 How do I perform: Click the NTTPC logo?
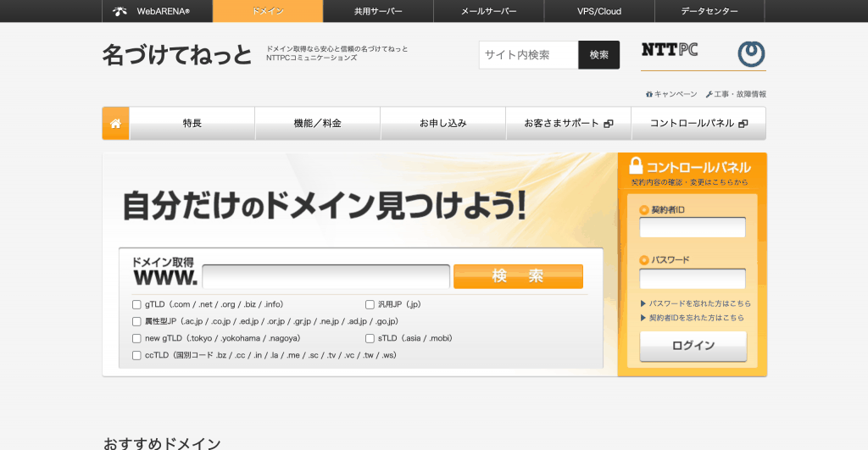tap(670, 50)
